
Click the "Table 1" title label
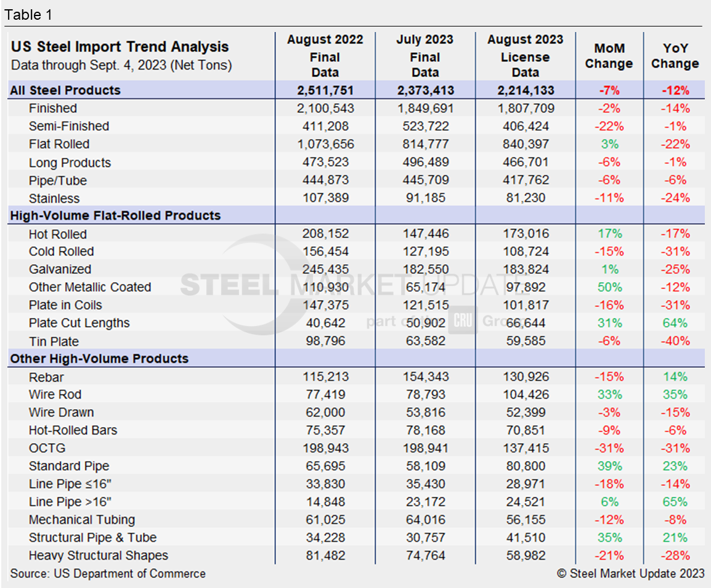28,15
